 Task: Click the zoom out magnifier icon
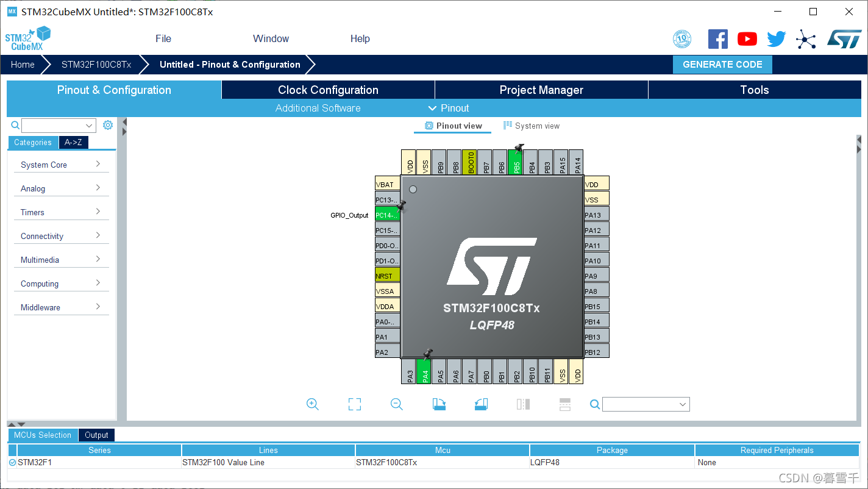click(x=397, y=404)
